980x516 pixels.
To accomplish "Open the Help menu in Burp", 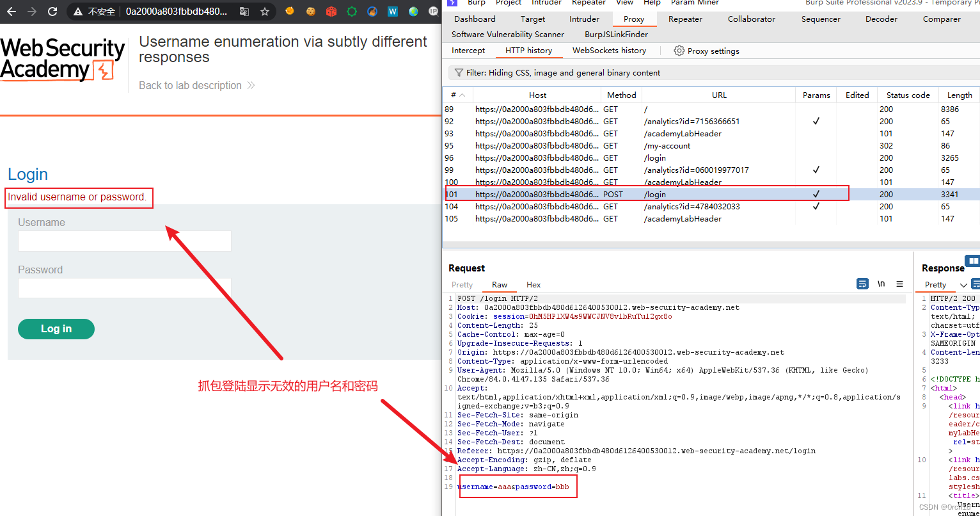I will point(652,3).
